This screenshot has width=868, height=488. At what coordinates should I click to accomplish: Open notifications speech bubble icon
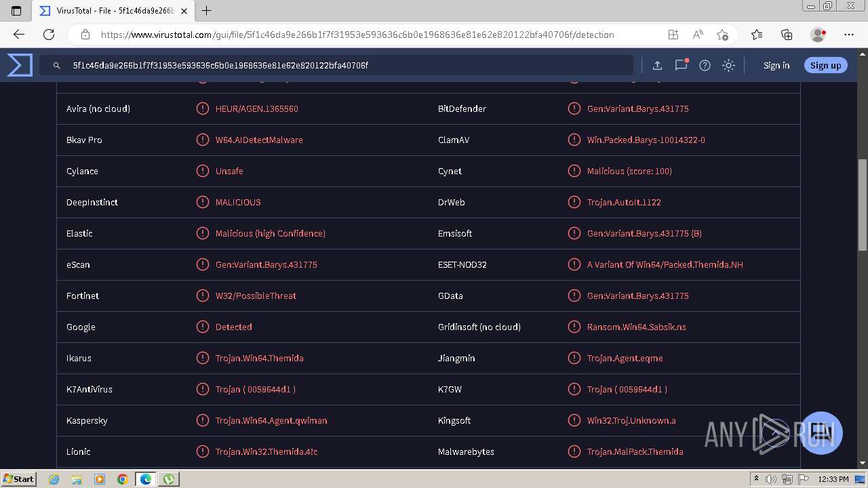point(681,65)
